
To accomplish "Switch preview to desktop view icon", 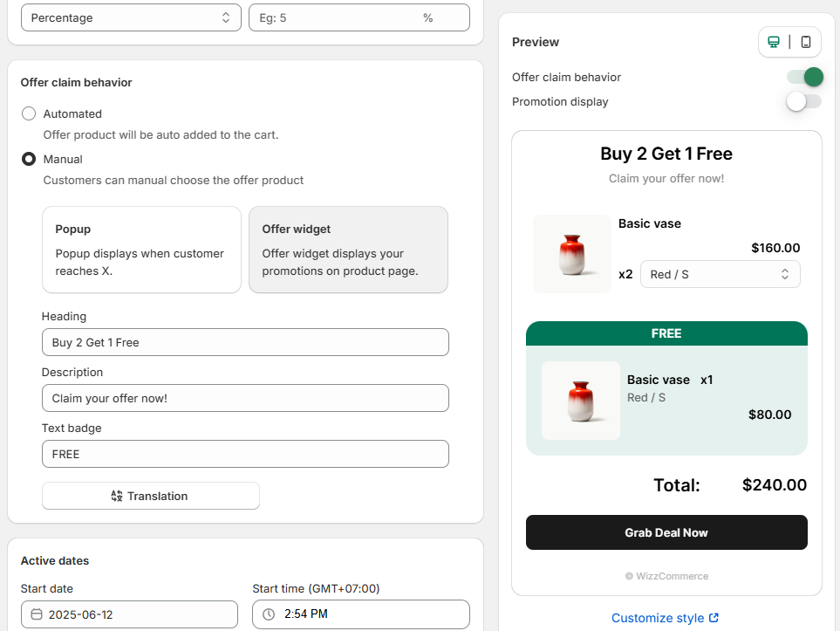I will click(774, 42).
